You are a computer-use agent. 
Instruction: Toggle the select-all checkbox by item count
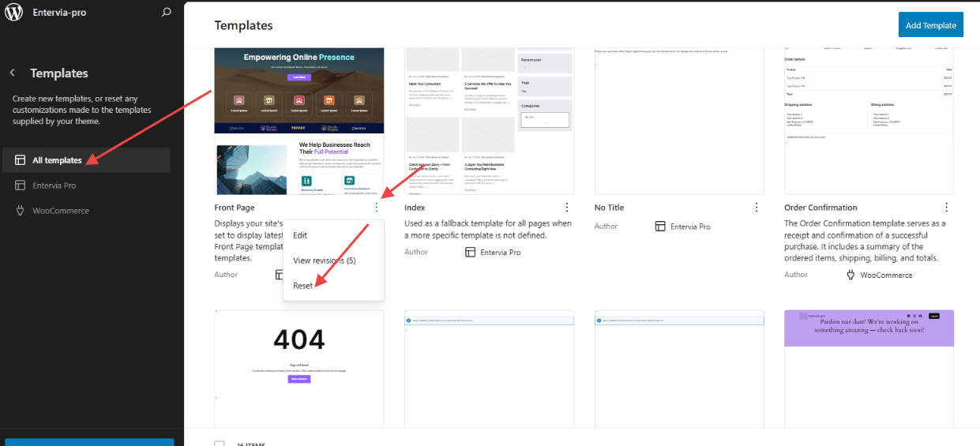click(220, 444)
